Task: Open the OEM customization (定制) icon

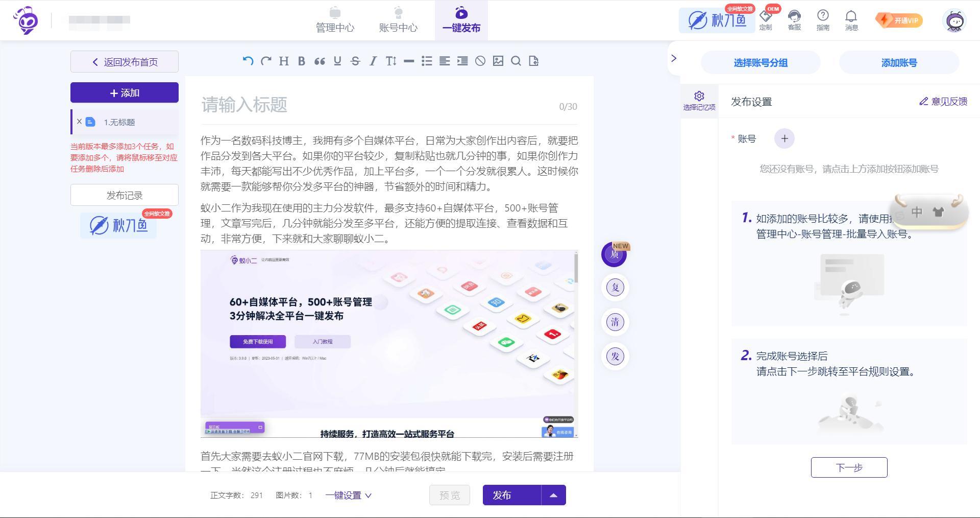Action: 766,20
